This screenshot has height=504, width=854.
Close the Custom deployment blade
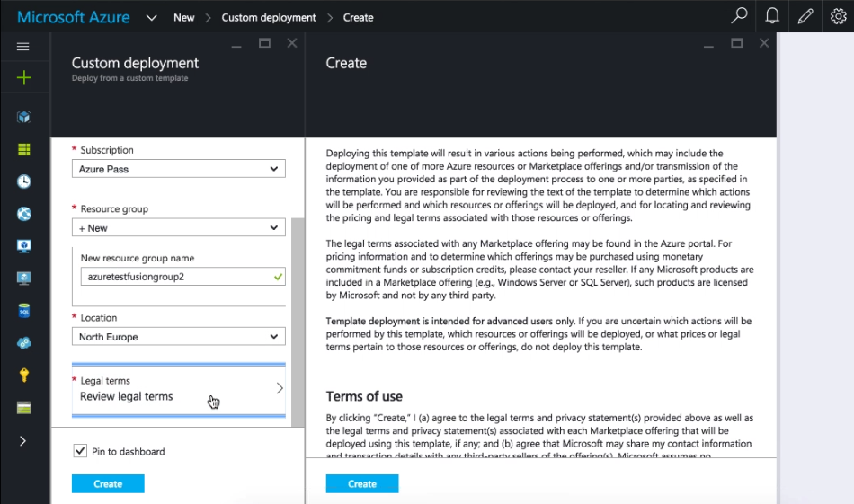click(292, 43)
